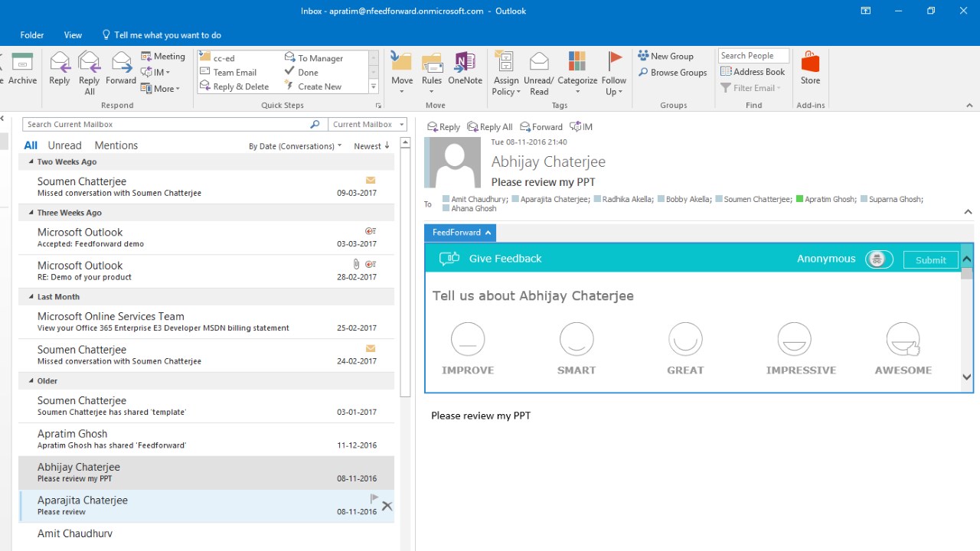Open the Filter Email dropdown
The width and height of the screenshot is (980, 551).
click(x=751, y=88)
